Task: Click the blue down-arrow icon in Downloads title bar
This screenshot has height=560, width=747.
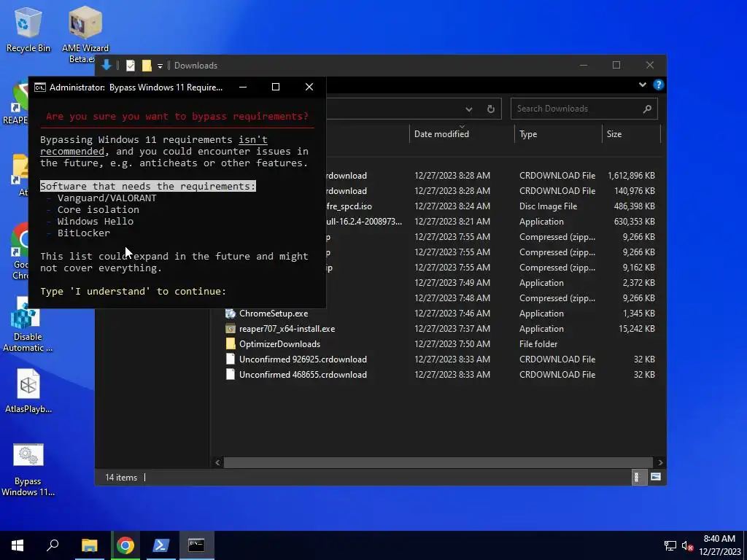Action: coord(107,65)
